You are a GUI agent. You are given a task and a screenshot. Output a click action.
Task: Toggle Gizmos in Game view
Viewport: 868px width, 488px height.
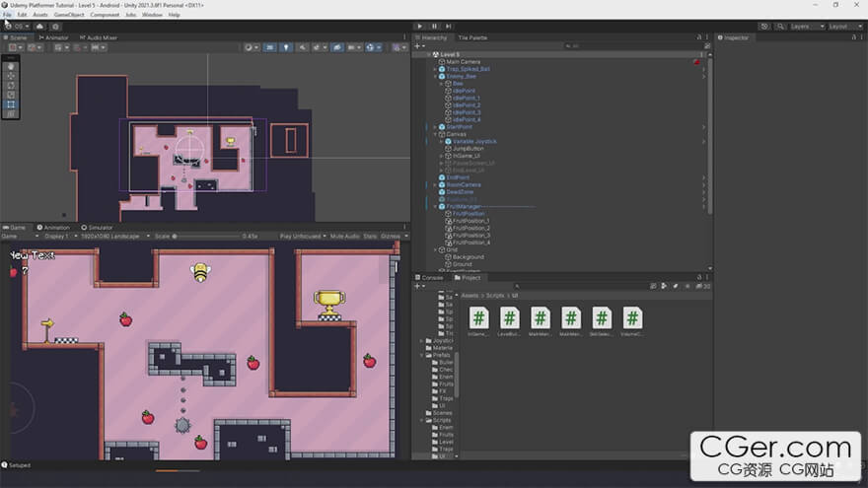pos(391,237)
